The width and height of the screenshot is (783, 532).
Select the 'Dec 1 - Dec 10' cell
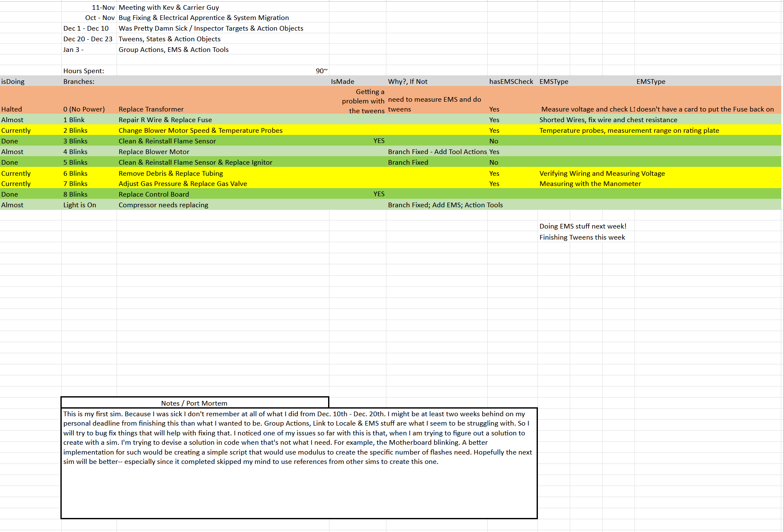pyautogui.click(x=89, y=28)
